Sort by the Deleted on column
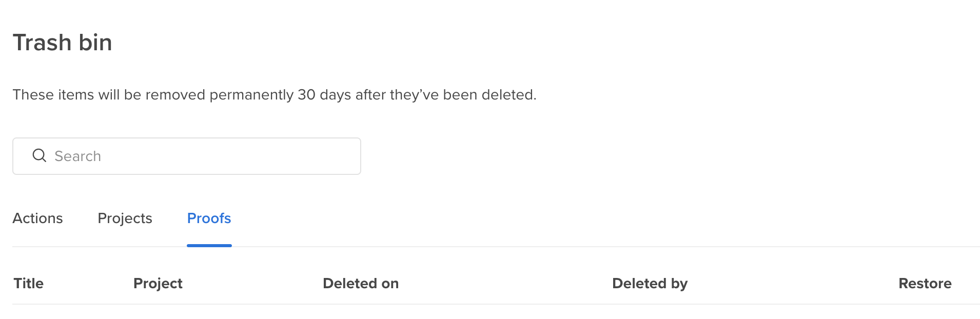 [360, 283]
